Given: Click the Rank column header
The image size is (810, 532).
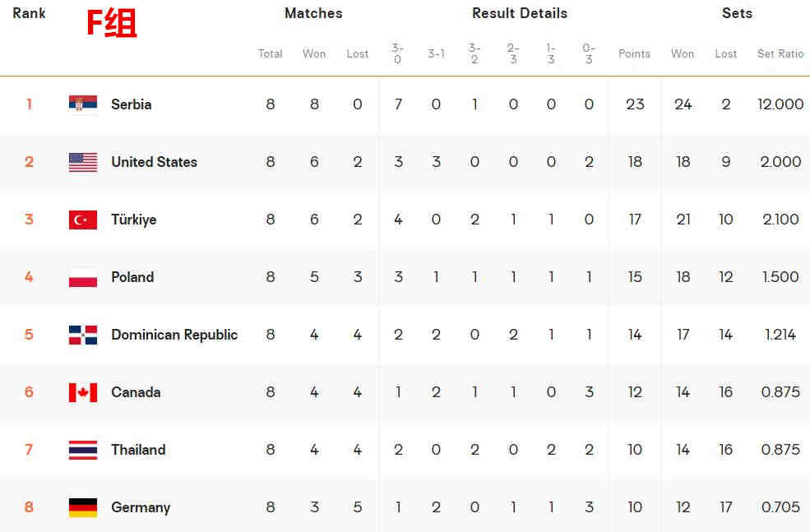Looking at the screenshot, I should pos(29,13).
